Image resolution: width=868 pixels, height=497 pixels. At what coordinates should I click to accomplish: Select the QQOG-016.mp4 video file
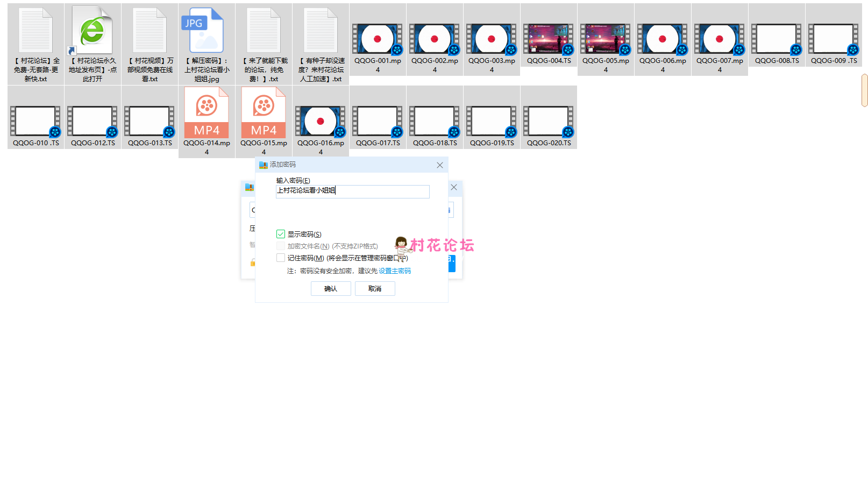321,122
